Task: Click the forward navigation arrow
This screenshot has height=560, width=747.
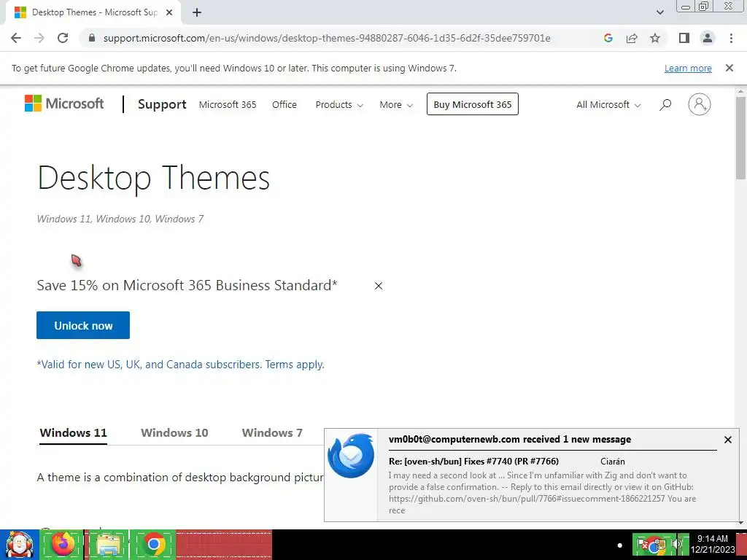Action: [x=39, y=38]
